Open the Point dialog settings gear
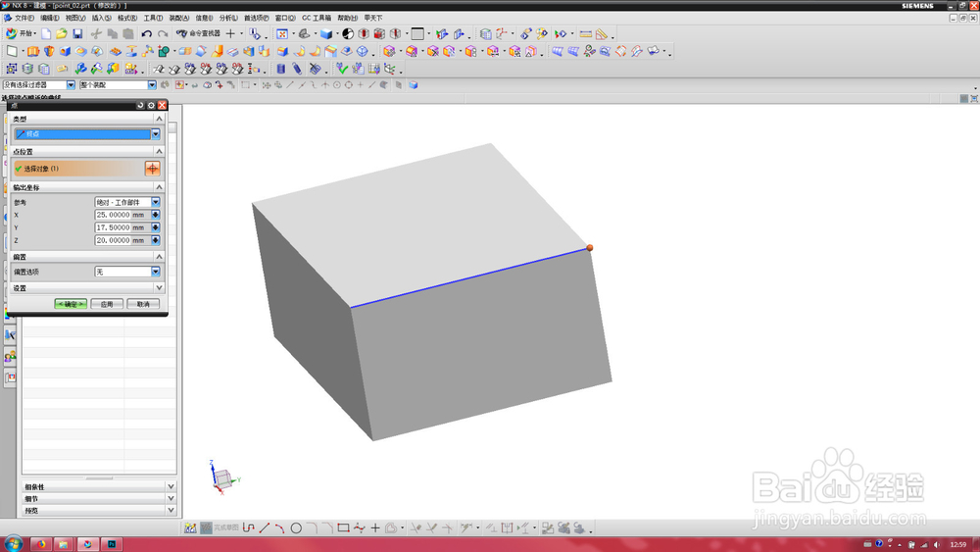 (151, 105)
